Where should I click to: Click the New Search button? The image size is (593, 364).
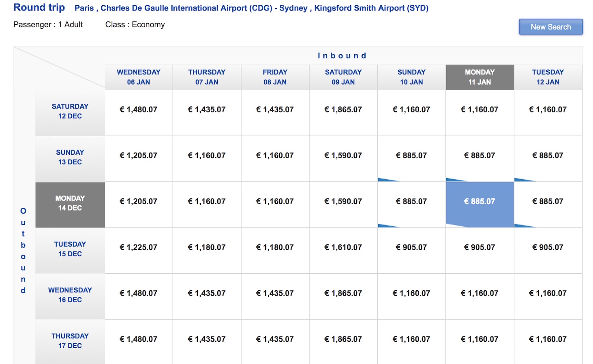[x=551, y=27]
